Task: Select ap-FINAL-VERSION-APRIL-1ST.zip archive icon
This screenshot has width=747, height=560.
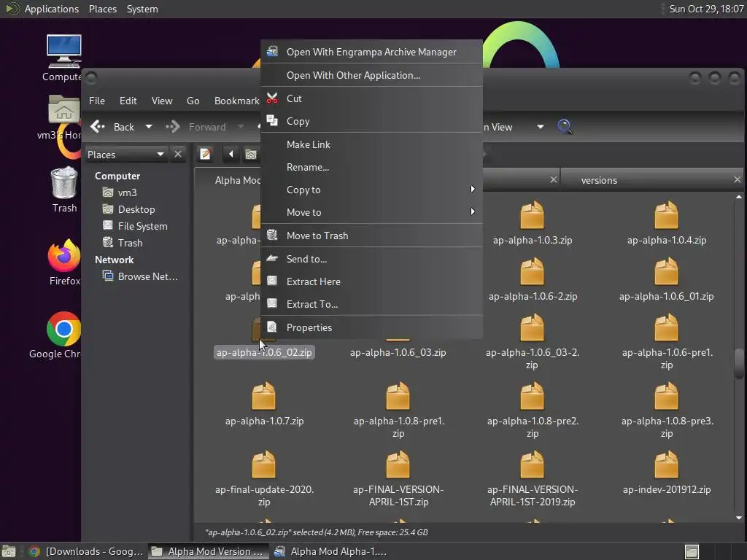Action: (x=398, y=464)
